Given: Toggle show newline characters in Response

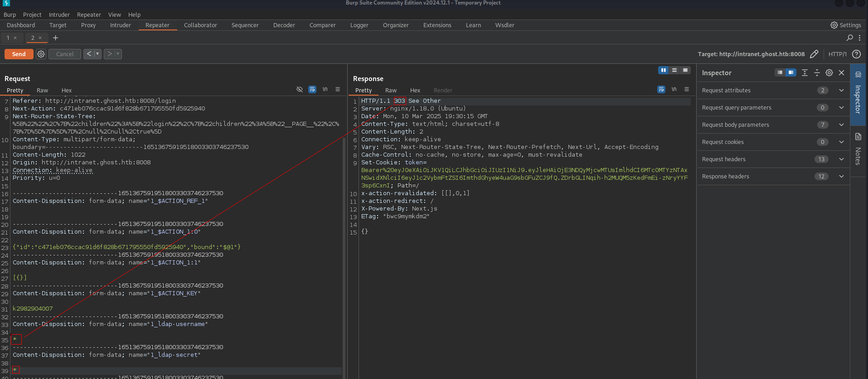Looking at the screenshot, I should pos(674,90).
